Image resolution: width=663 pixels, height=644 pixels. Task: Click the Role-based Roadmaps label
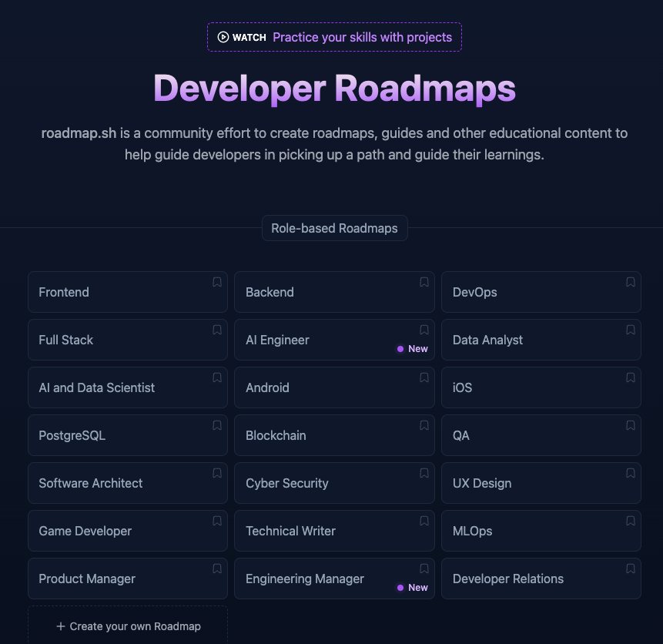[x=334, y=228]
